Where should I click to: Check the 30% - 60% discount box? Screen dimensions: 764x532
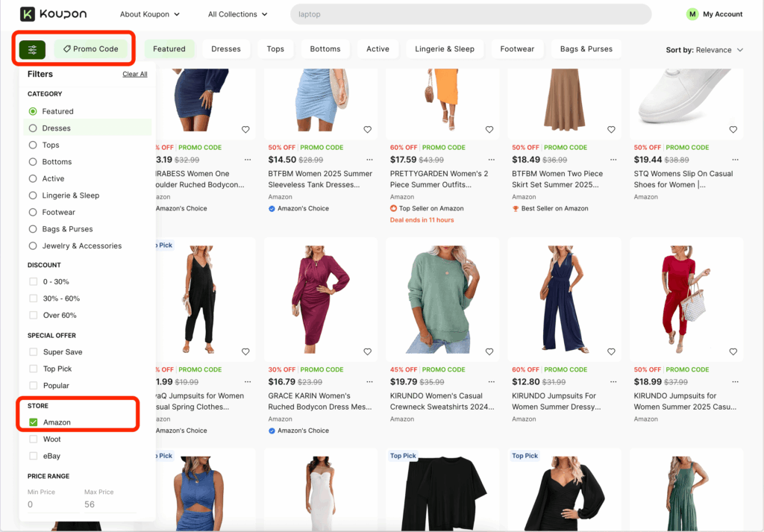[x=33, y=298]
